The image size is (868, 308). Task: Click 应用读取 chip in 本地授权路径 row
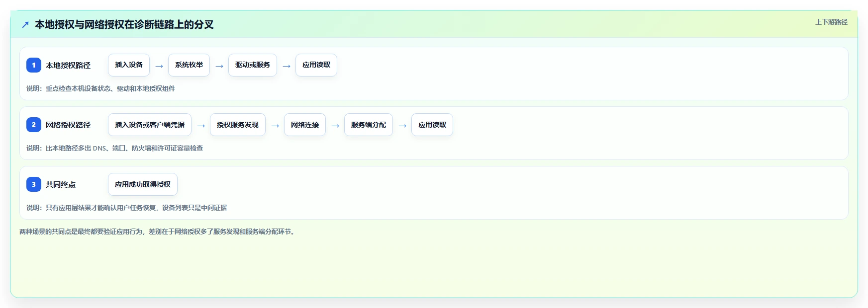click(316, 65)
